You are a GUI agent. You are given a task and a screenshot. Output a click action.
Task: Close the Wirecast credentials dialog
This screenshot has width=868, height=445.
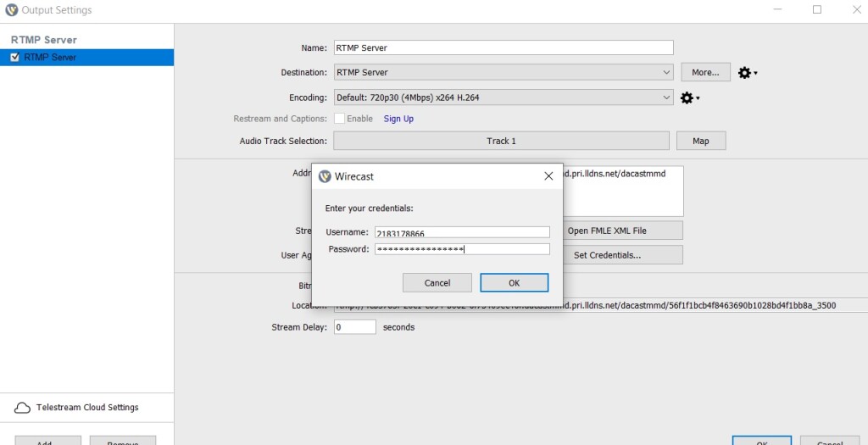[x=548, y=176]
